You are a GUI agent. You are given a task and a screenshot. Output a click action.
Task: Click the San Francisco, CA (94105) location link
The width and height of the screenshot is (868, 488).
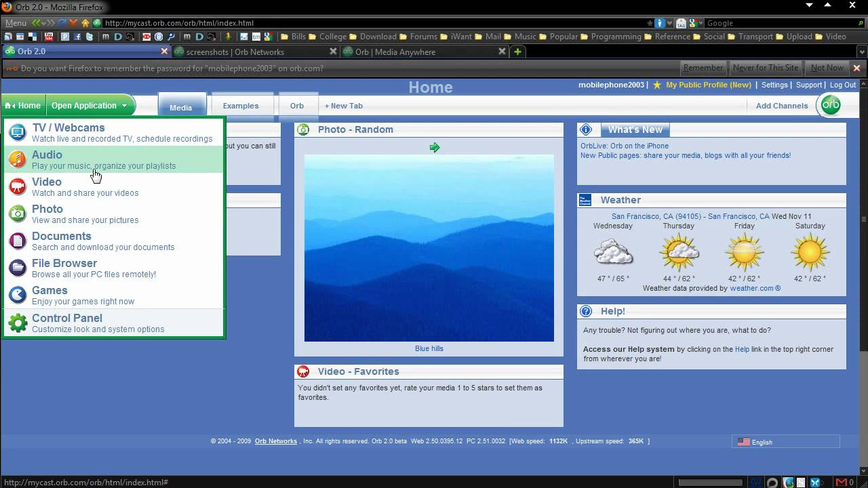pos(656,216)
